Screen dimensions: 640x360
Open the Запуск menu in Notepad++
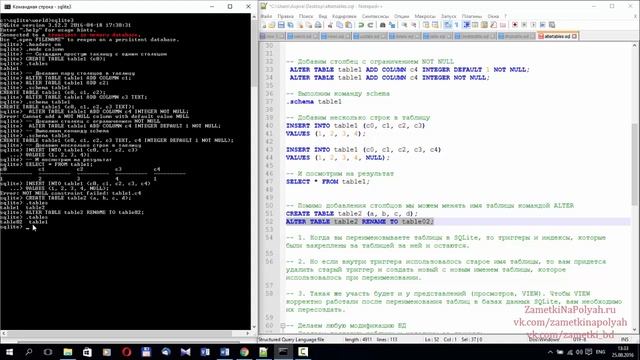pos(449,16)
